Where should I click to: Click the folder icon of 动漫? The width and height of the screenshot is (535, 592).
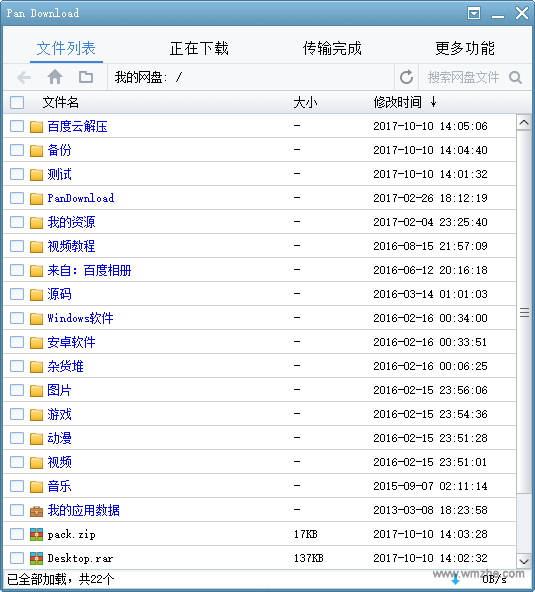pos(36,439)
